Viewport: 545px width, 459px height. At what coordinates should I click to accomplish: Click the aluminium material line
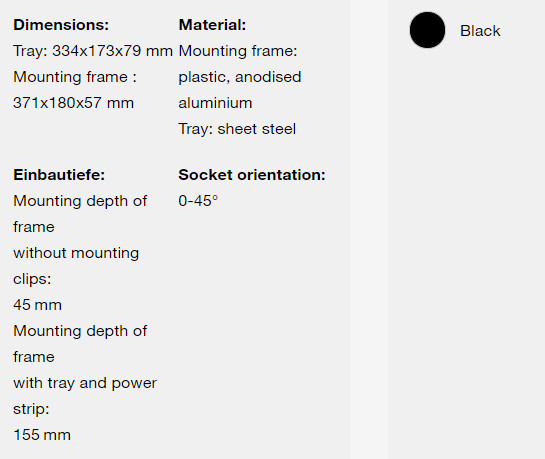tap(215, 103)
